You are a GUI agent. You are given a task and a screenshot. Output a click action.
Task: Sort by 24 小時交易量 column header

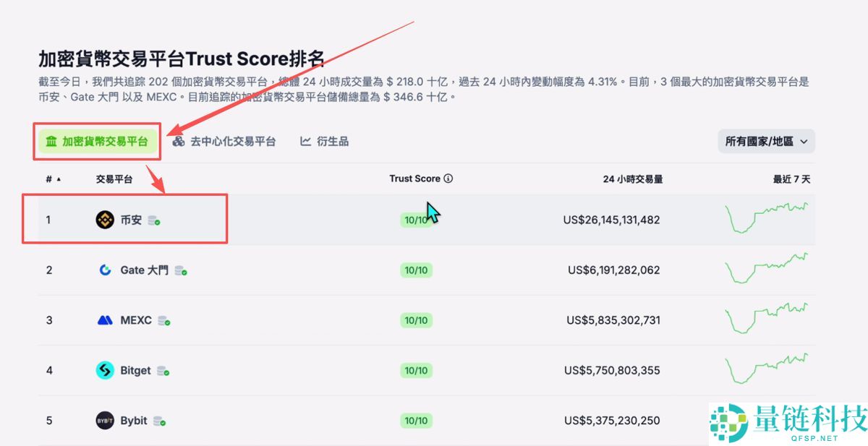tap(633, 179)
